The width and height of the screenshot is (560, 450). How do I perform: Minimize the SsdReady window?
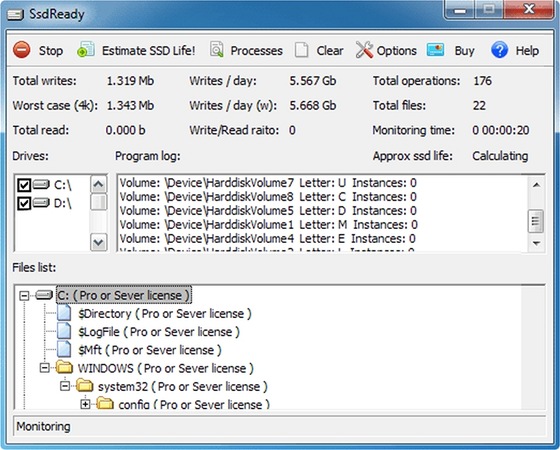click(460, 10)
